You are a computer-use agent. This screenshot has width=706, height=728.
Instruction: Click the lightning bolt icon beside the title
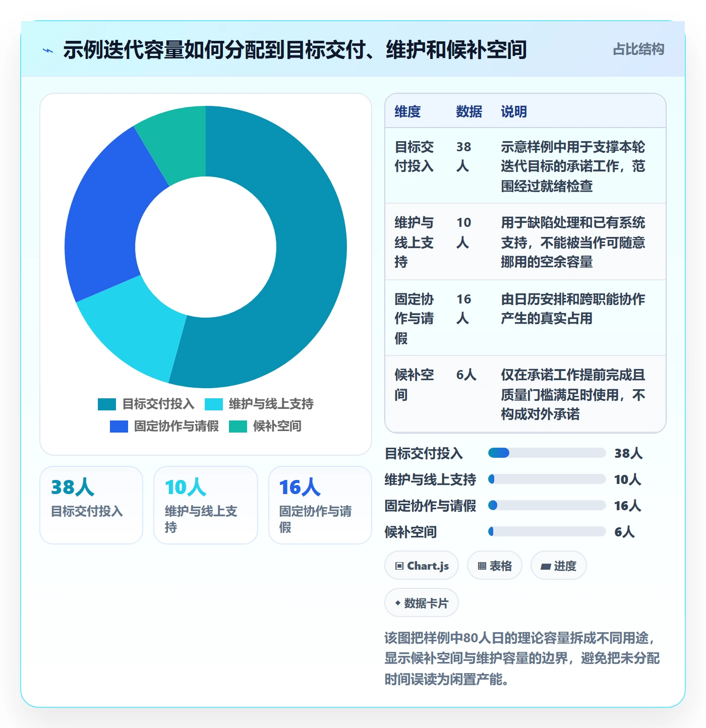[x=48, y=50]
